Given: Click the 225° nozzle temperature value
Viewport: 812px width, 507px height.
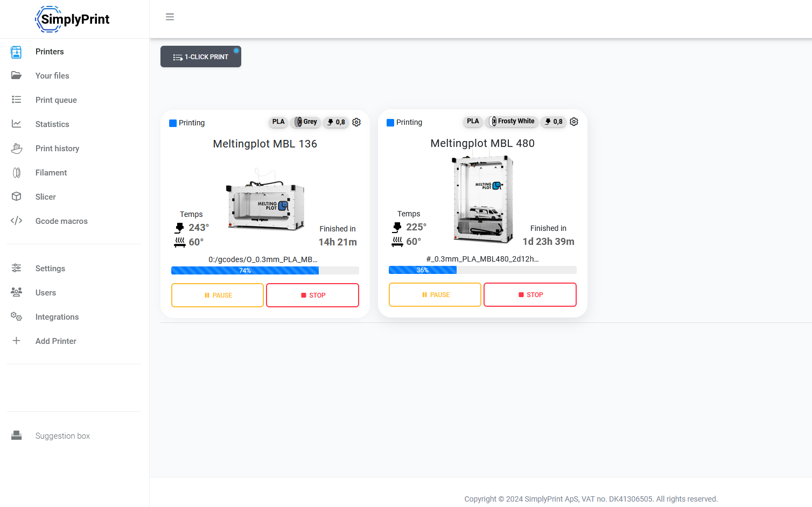Looking at the screenshot, I should pos(416,227).
